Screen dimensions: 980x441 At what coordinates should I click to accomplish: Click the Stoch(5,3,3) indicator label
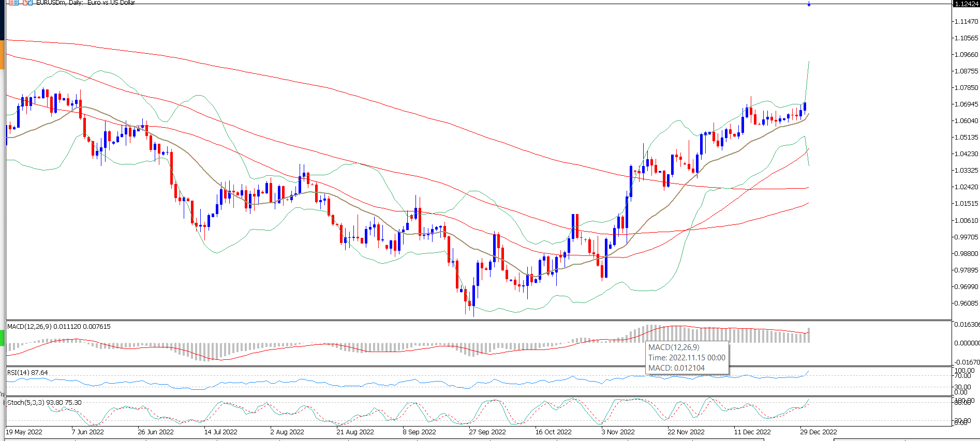point(44,403)
